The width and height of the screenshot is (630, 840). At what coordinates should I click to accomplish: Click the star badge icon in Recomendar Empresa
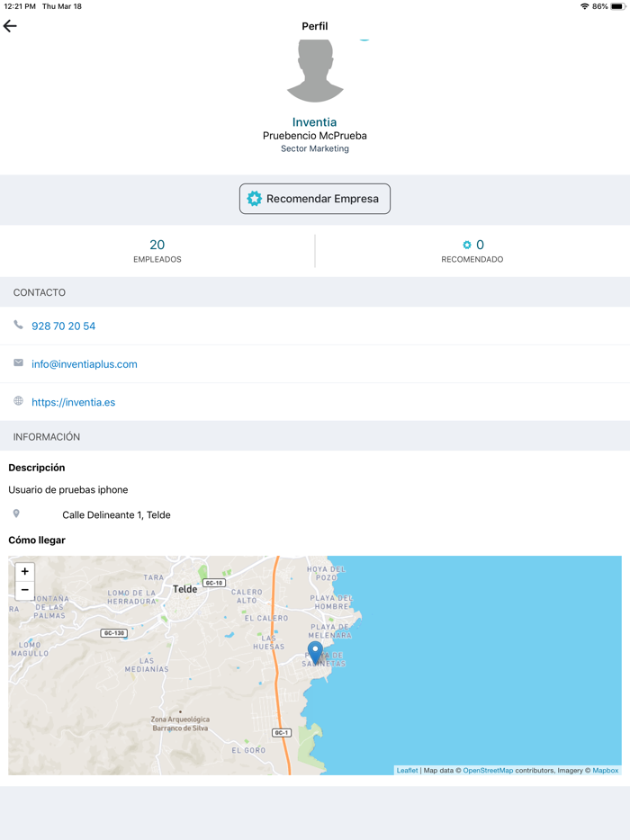(x=254, y=199)
